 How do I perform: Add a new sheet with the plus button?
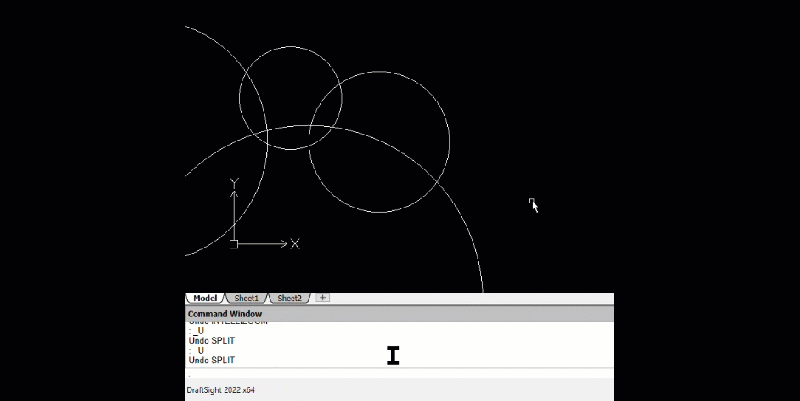[322, 297]
